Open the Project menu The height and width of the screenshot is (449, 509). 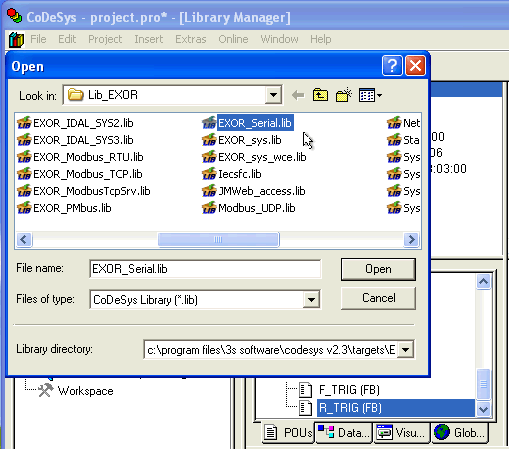[x=105, y=39]
